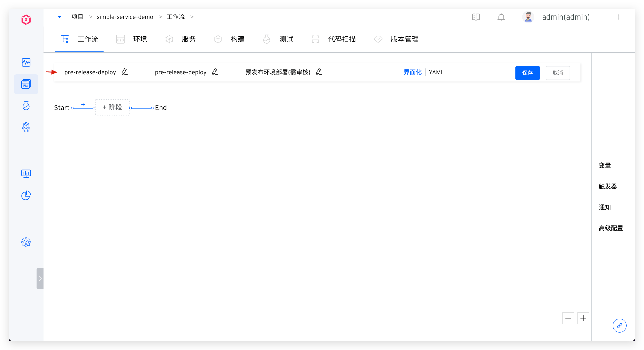This screenshot has height=350, width=644.
Task: Open the three-dot user menu
Action: pyautogui.click(x=619, y=17)
